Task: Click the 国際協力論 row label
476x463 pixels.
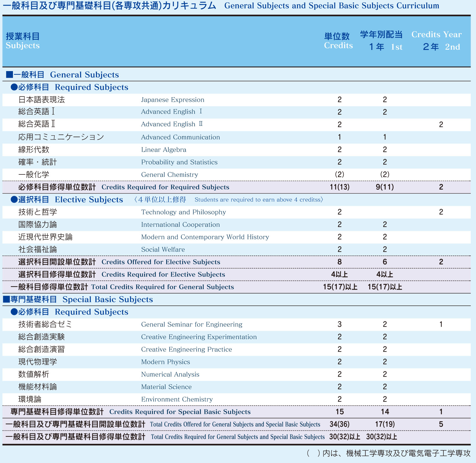Action: (x=38, y=224)
